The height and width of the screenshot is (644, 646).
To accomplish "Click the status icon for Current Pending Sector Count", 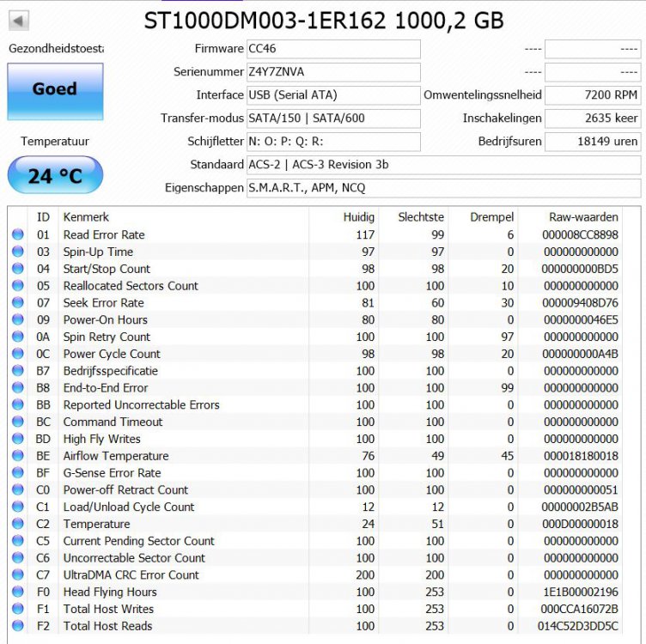I will click(x=18, y=541).
